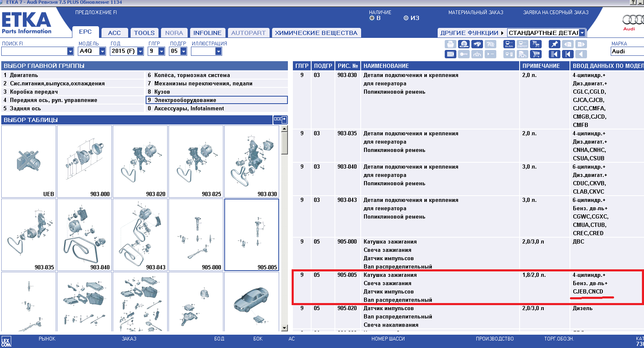Open the AUTOPART tab

[248, 33]
